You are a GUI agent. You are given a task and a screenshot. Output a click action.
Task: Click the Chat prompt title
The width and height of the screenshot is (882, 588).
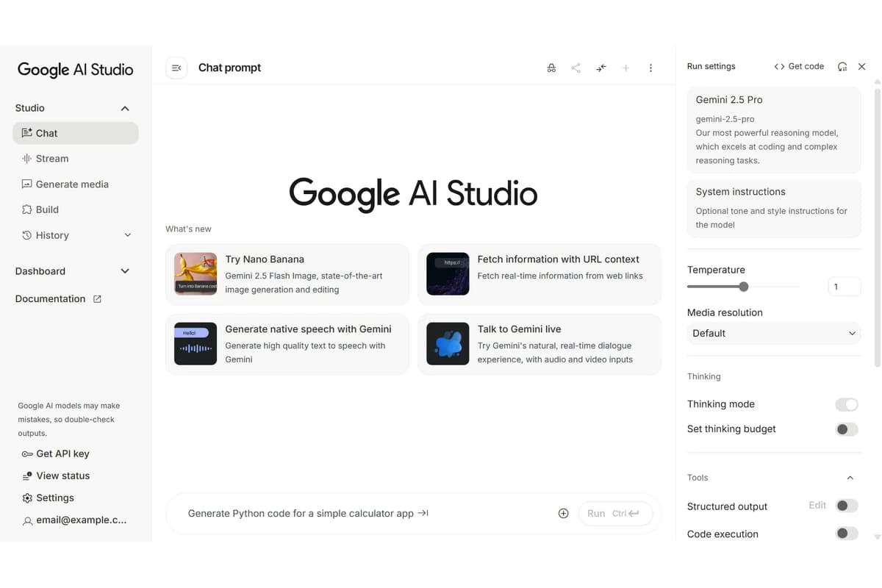[x=229, y=68]
